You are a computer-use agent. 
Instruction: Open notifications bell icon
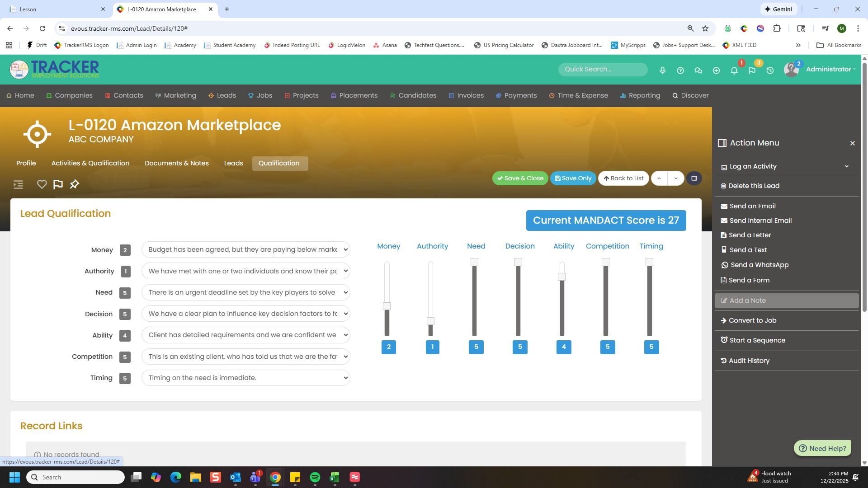tap(734, 70)
